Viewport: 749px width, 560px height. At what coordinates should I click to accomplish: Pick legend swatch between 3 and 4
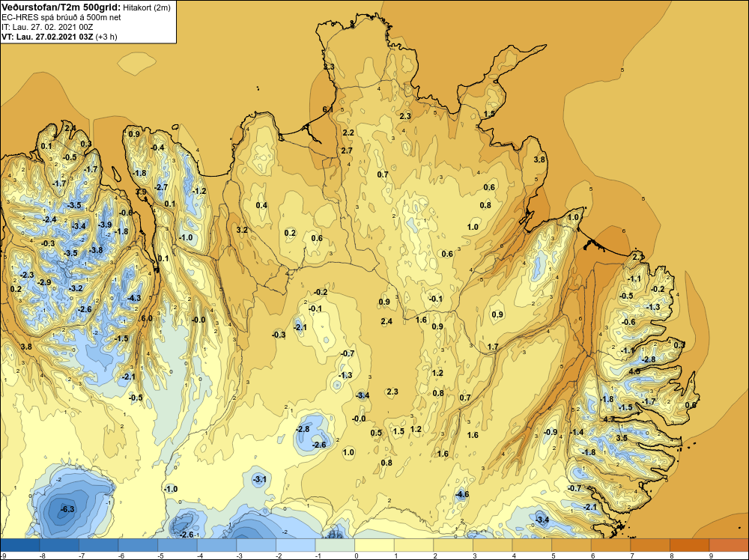(x=493, y=545)
